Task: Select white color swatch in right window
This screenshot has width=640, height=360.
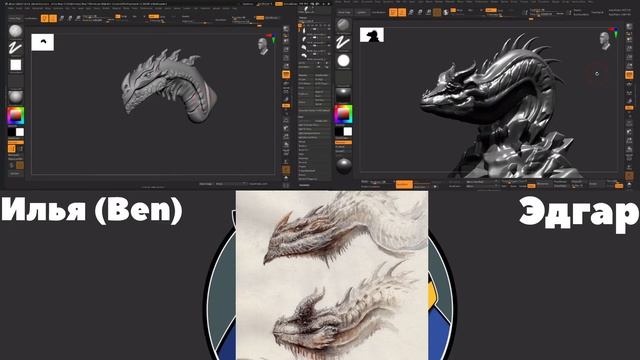Action: [x=347, y=131]
